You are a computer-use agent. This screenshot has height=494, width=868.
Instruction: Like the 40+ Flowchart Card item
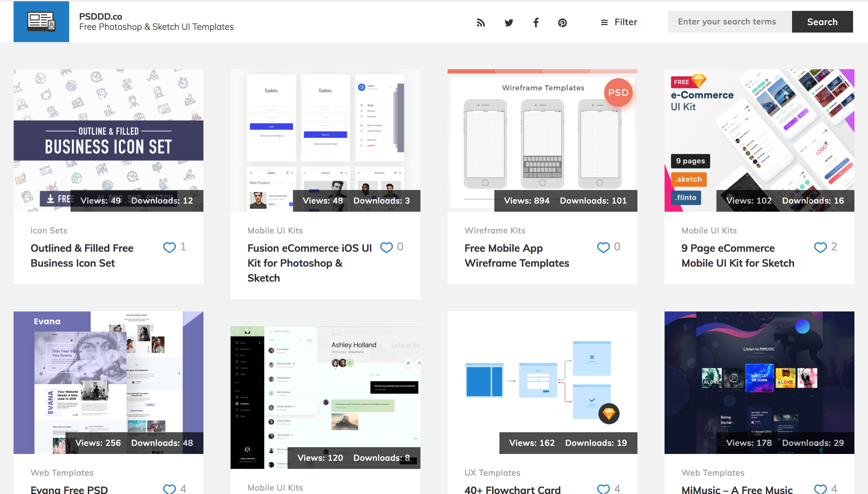coord(603,489)
